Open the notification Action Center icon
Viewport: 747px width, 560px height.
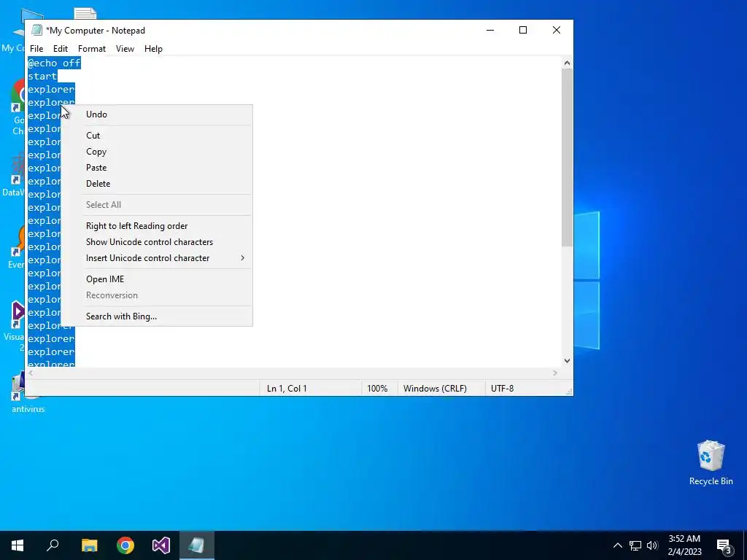724,545
